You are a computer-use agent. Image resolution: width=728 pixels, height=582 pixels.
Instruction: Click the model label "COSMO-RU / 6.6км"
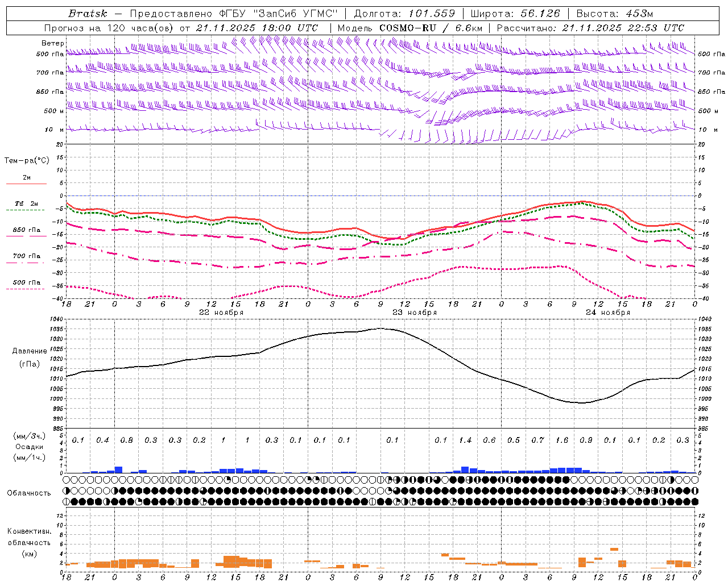tap(431, 28)
